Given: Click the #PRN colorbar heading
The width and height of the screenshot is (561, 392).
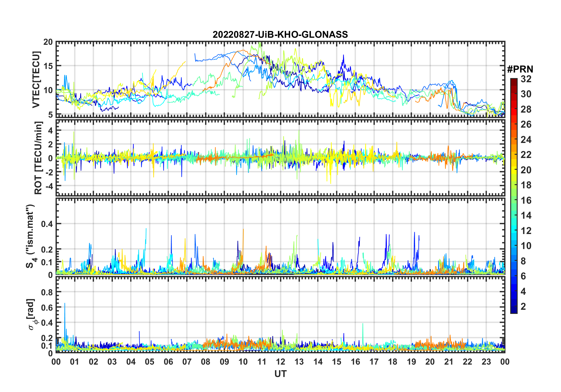Looking at the screenshot, I should tap(520, 69).
